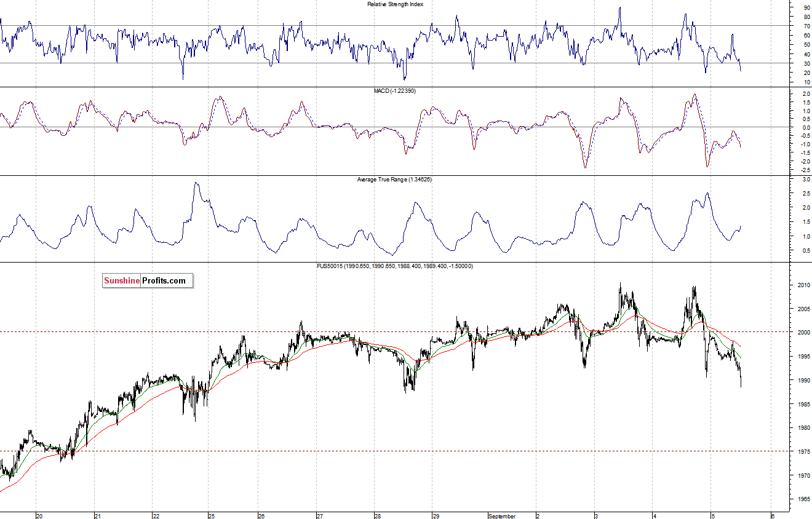Click MACD axis value -2.5
The image size is (812, 519).
(805, 170)
